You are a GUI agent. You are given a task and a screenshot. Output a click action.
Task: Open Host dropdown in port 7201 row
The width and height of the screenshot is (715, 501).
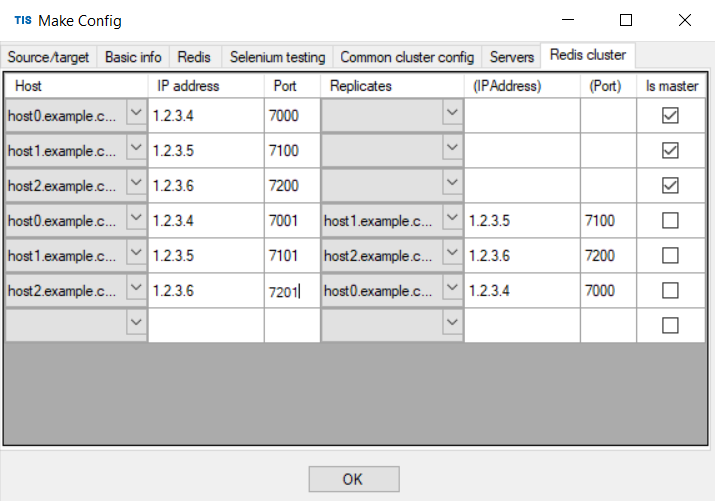[136, 287]
